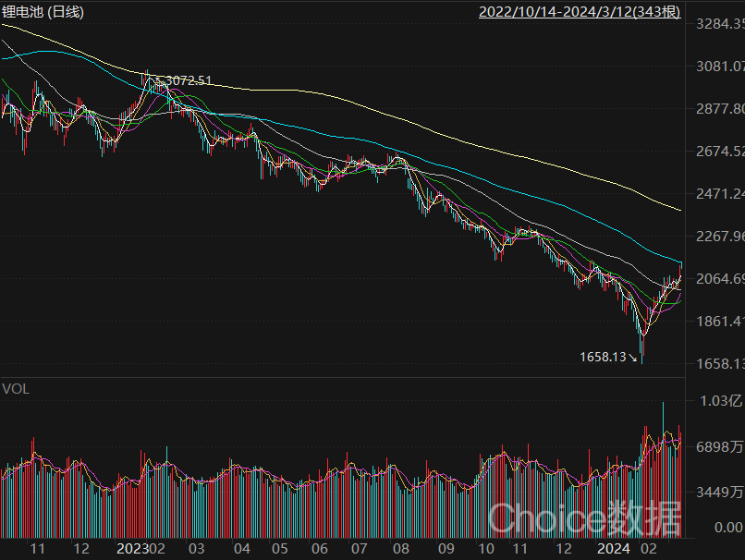Click the 1.03亿 volume axis label
The height and width of the screenshot is (560, 745).
[721, 401]
